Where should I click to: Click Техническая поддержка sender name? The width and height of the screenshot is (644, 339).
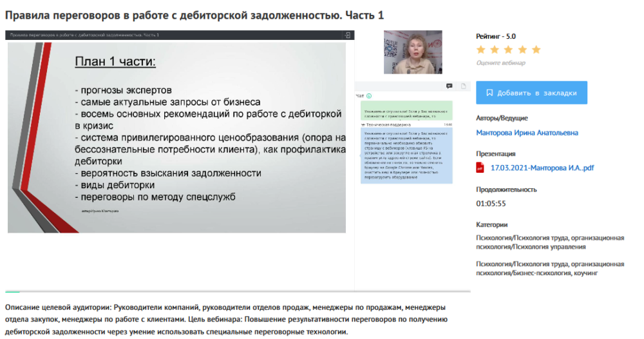388,124
